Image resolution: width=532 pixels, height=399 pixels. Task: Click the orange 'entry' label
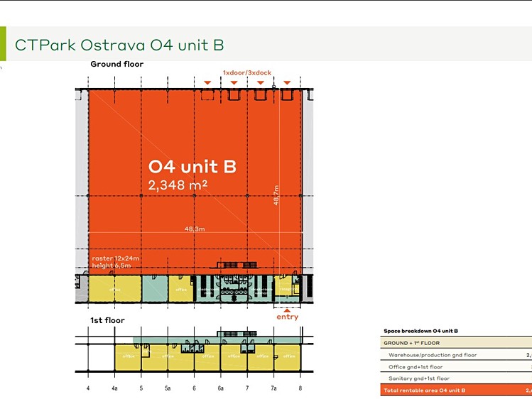pos(288,317)
